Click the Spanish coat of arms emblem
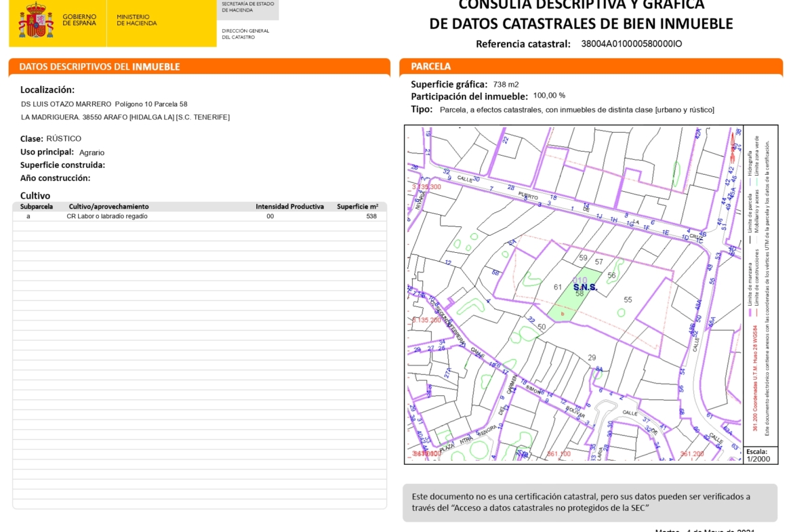 point(36,20)
